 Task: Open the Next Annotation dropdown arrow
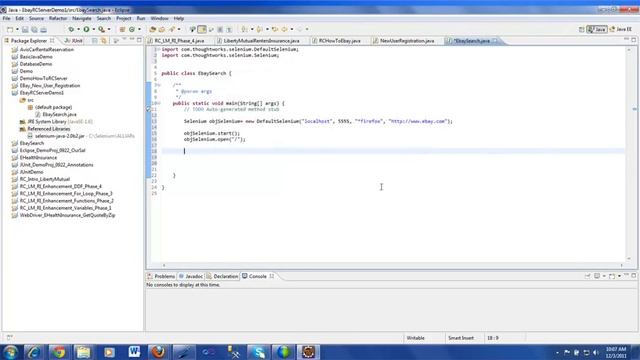[x=252, y=29]
